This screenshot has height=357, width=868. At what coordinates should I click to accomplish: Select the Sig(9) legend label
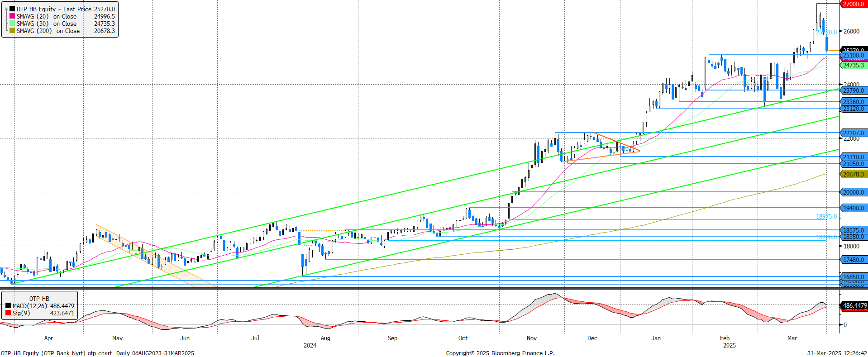click(21, 313)
